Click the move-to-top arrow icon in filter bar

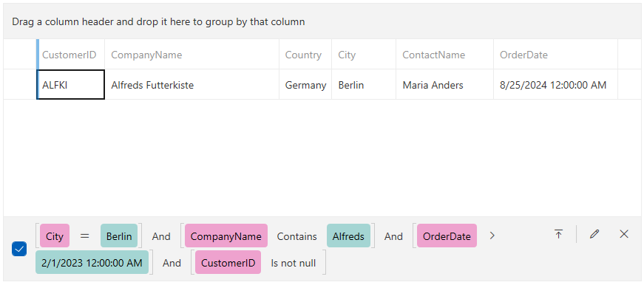point(558,234)
